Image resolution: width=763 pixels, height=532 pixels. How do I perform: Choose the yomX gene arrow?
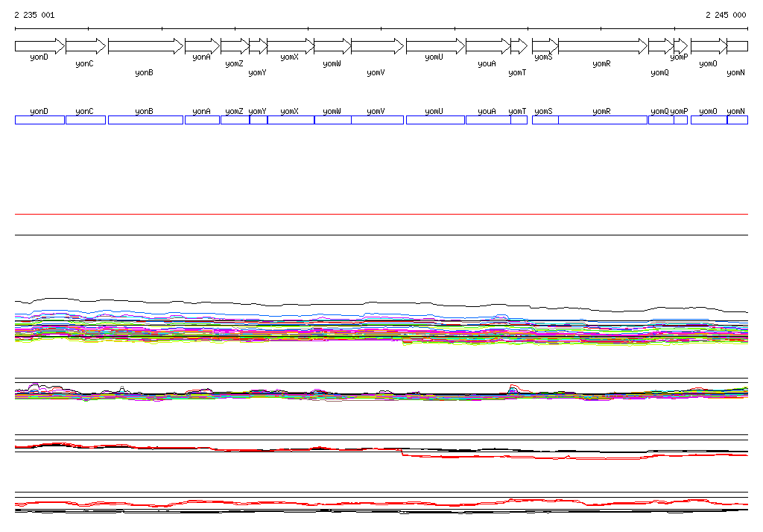tap(291, 46)
